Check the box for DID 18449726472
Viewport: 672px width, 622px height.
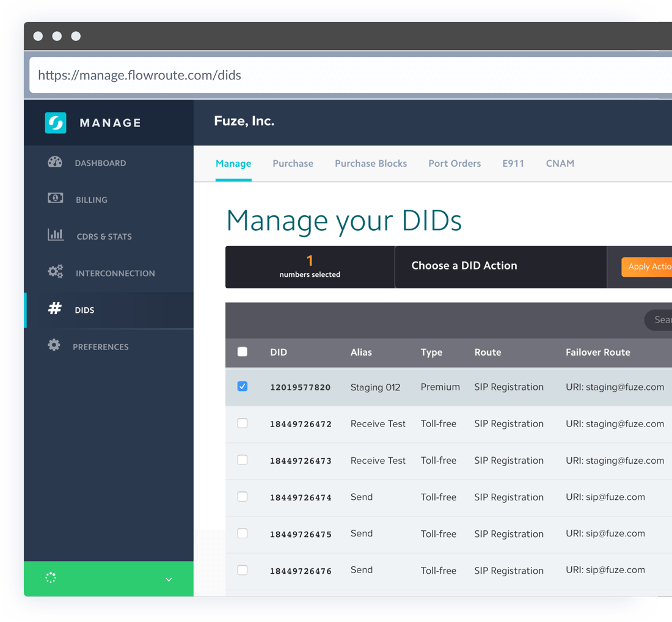tap(243, 423)
